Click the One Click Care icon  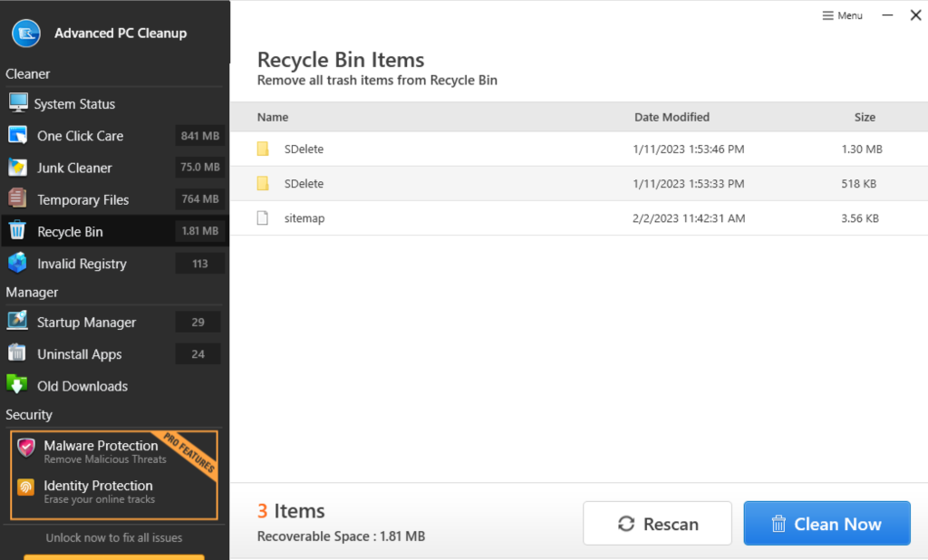pos(18,135)
